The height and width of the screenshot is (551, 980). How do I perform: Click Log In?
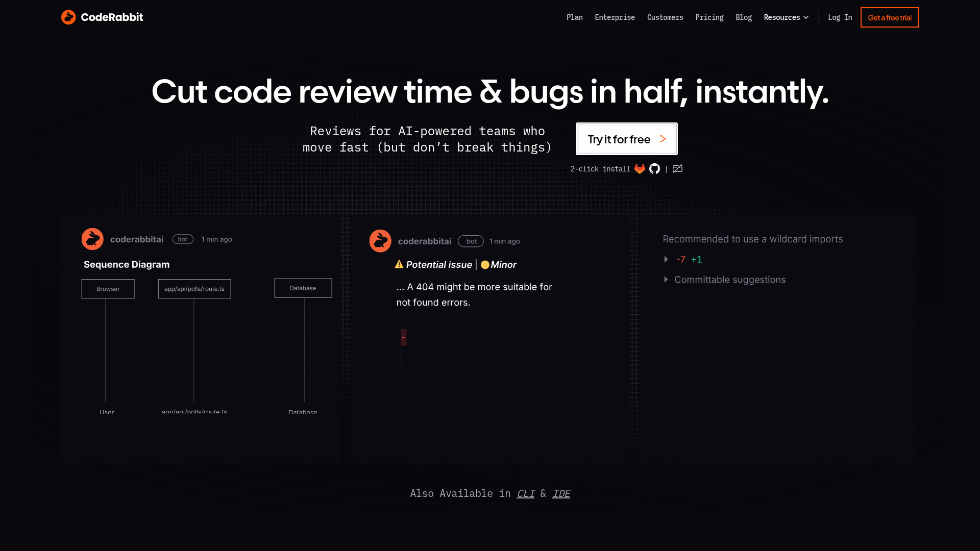840,17
